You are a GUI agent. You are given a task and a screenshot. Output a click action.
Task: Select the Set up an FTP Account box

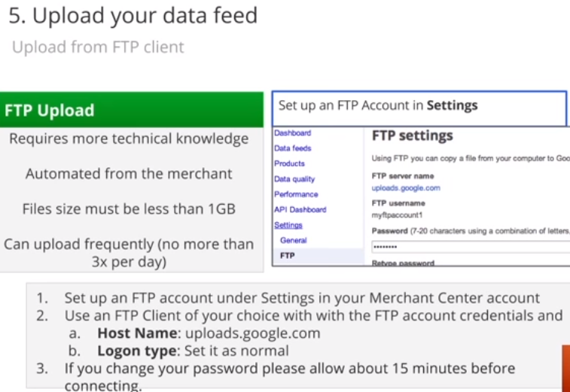click(419, 108)
